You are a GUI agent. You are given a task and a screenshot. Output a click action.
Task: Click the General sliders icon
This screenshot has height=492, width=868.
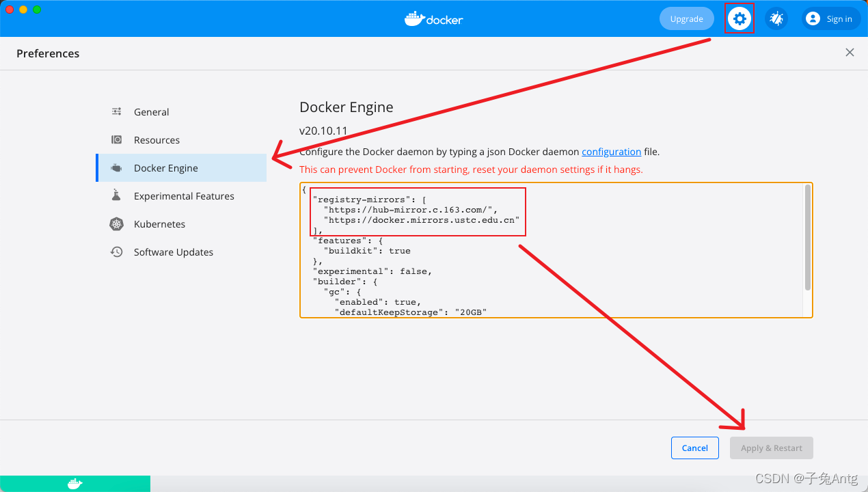117,112
